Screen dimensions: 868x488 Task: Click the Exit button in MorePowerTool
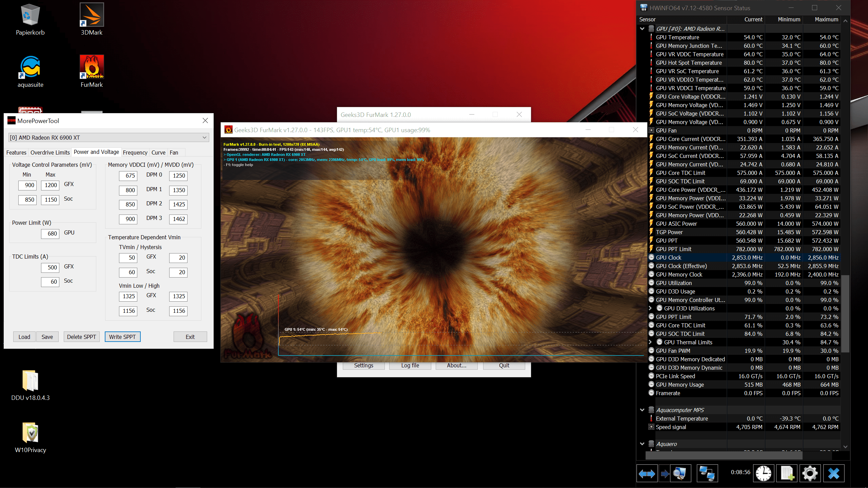click(190, 337)
